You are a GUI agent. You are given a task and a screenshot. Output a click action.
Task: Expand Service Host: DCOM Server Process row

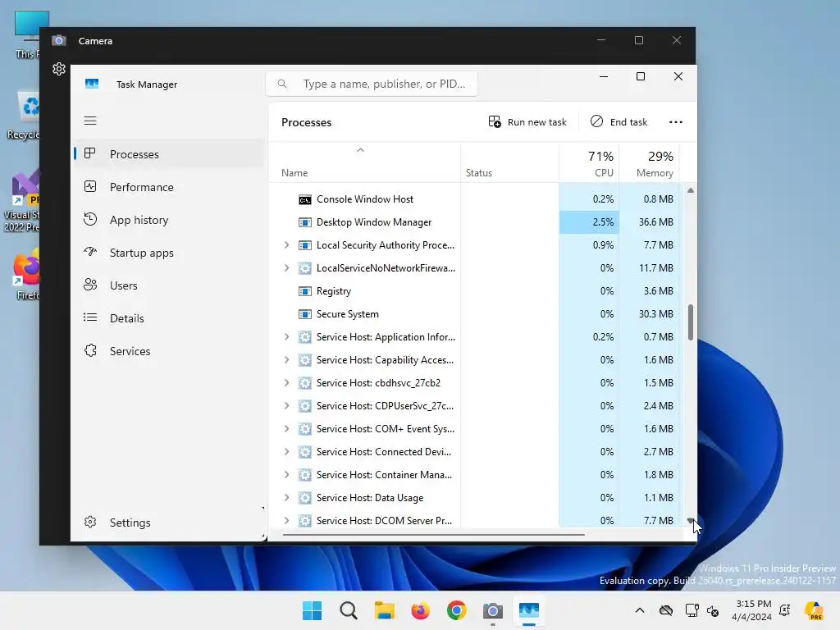(x=286, y=521)
